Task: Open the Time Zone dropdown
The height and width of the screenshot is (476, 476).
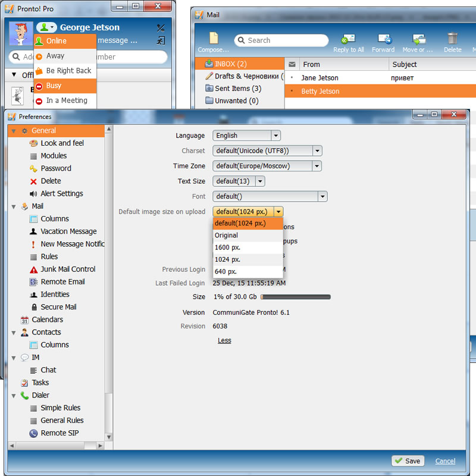Action: [267, 166]
